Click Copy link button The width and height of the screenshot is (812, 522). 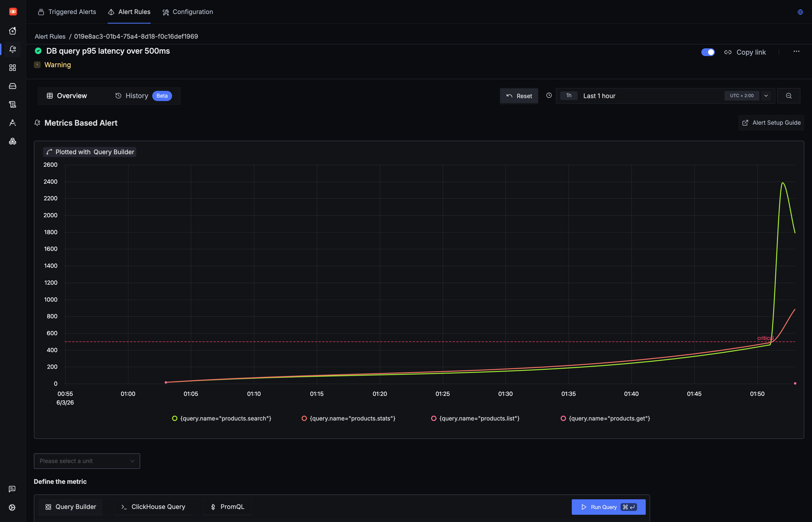click(745, 52)
